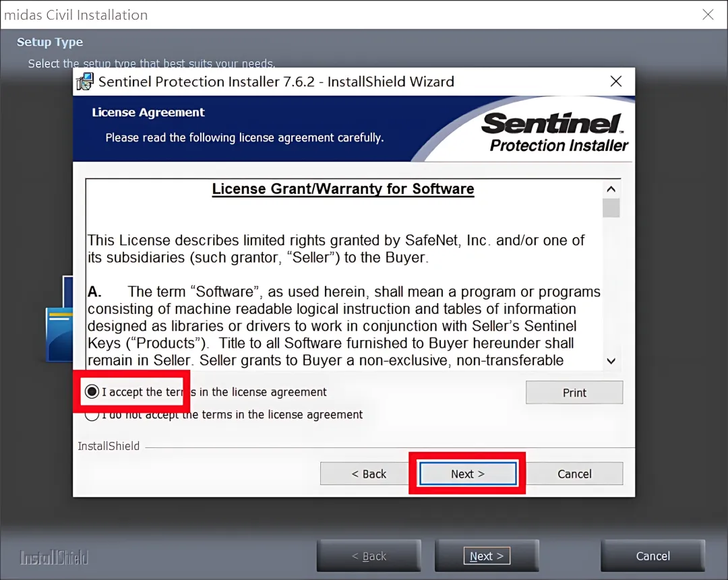Close the midas Civil Installation window
The height and width of the screenshot is (580, 728).
[x=708, y=14]
